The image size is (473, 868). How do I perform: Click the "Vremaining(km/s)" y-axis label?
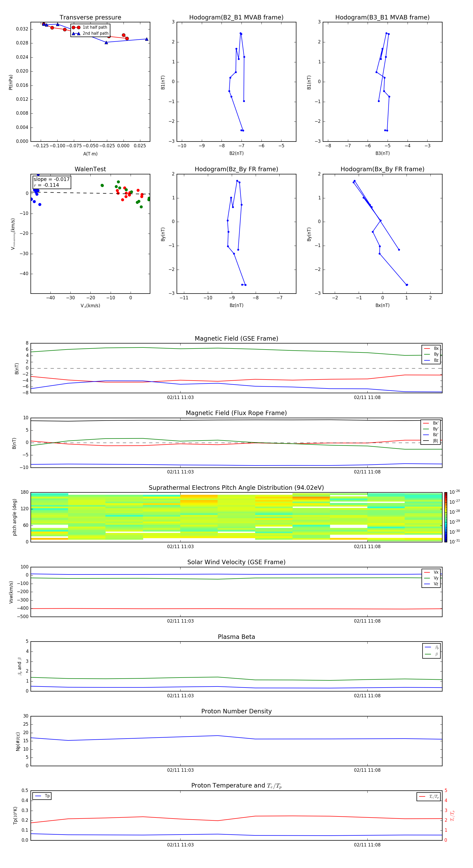[x=13, y=234]
